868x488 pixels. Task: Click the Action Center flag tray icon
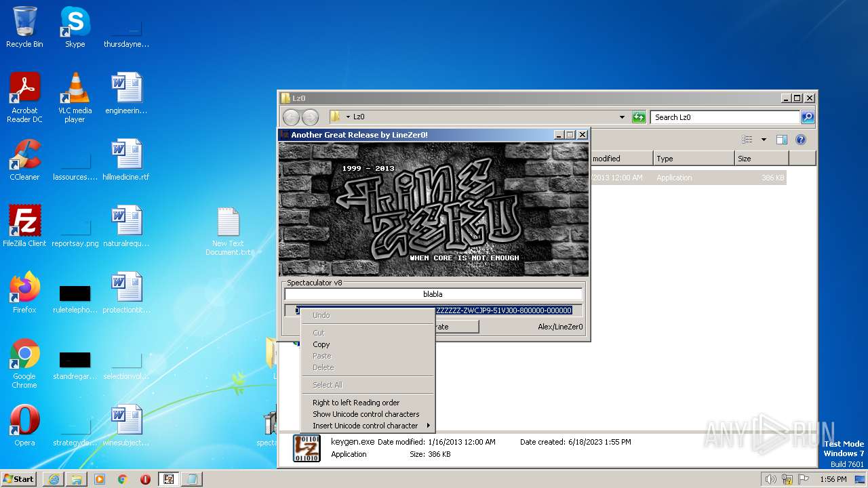805,479
